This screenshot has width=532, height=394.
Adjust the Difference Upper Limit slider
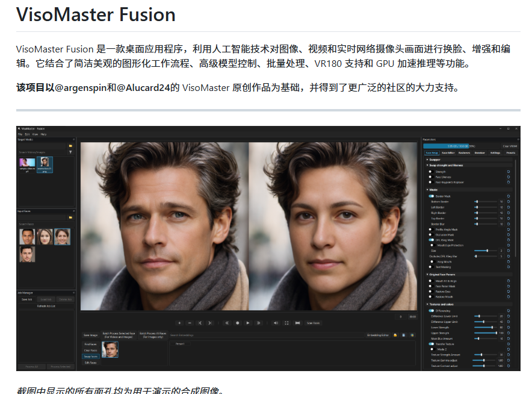click(x=486, y=322)
